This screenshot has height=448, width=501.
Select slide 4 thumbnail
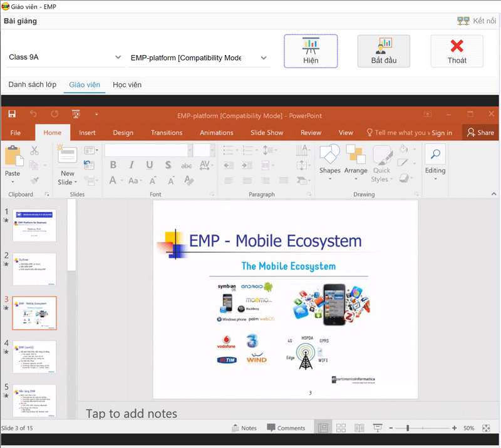coord(34,357)
